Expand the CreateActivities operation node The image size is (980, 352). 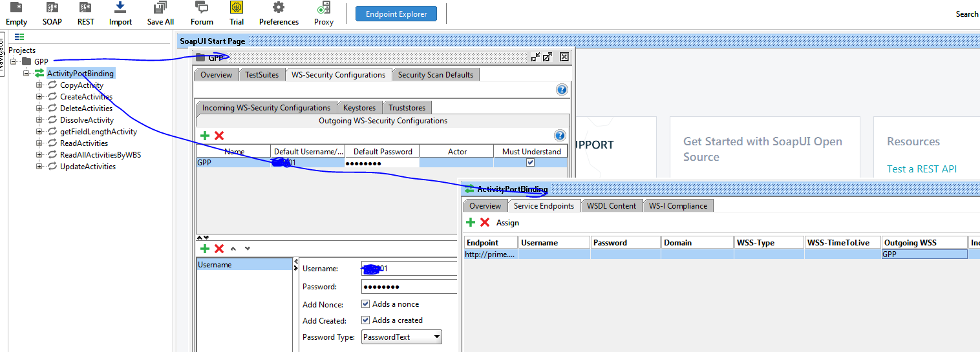[39, 96]
